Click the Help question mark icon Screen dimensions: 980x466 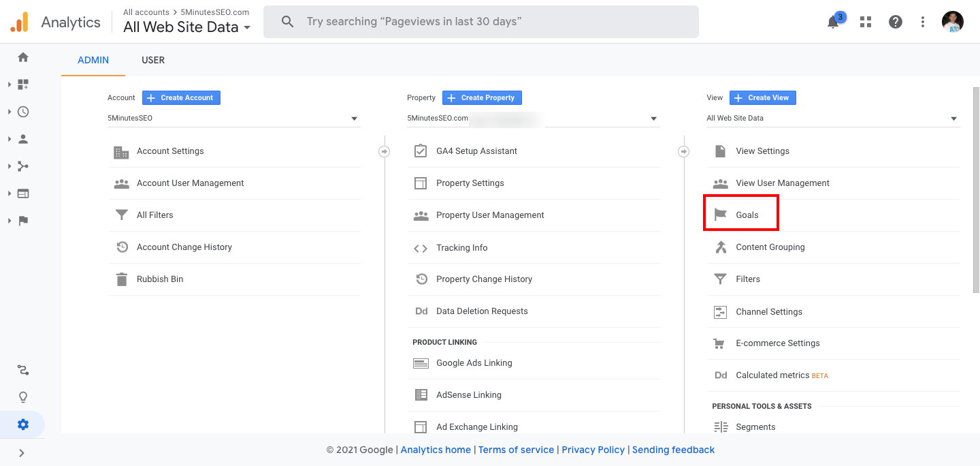pos(896,22)
